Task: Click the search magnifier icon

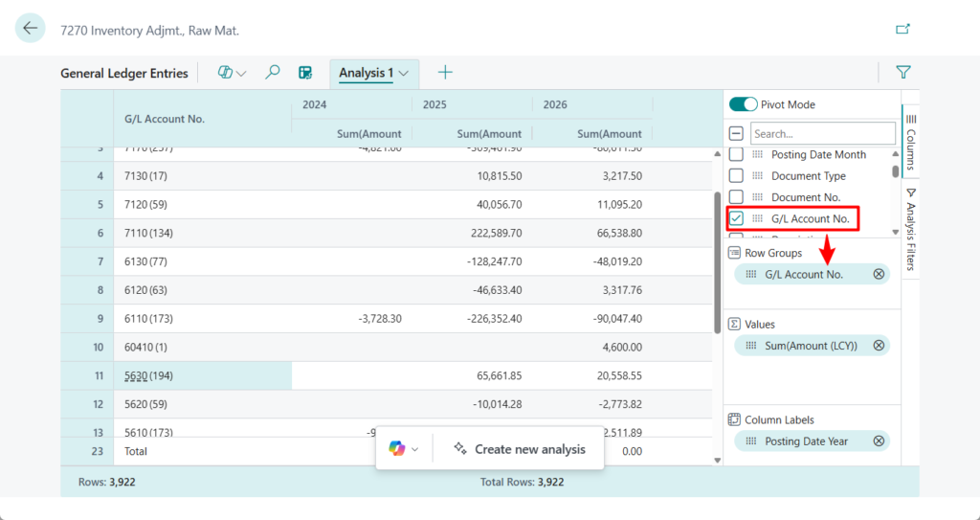Action: pos(273,73)
